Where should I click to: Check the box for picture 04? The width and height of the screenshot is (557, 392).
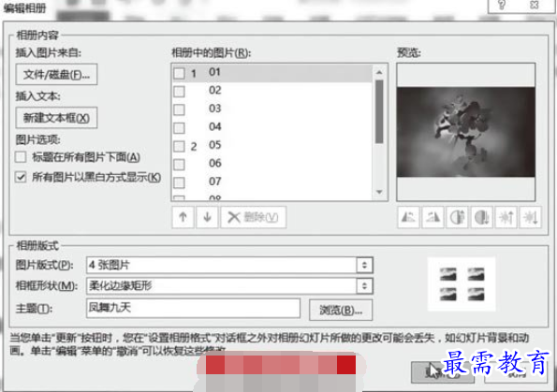click(179, 128)
